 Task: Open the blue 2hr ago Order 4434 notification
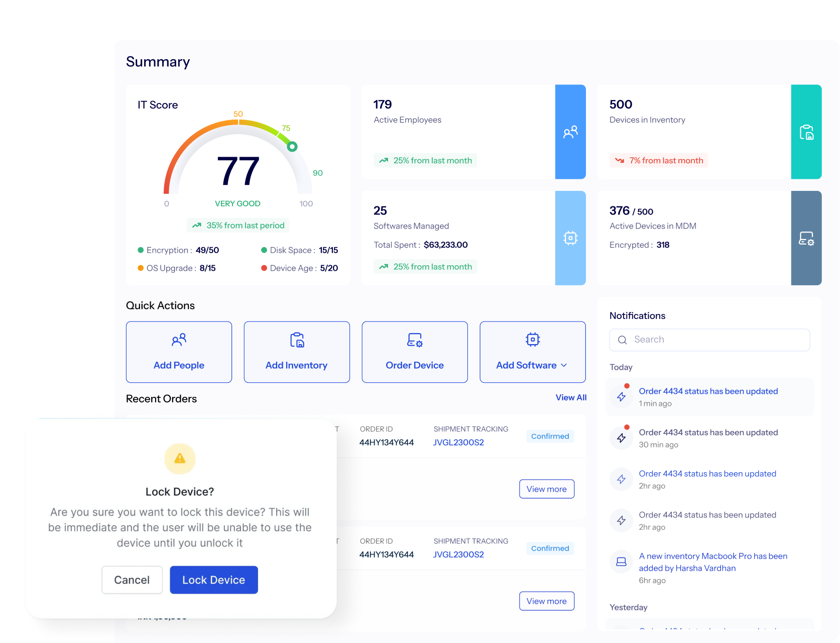coord(709,479)
